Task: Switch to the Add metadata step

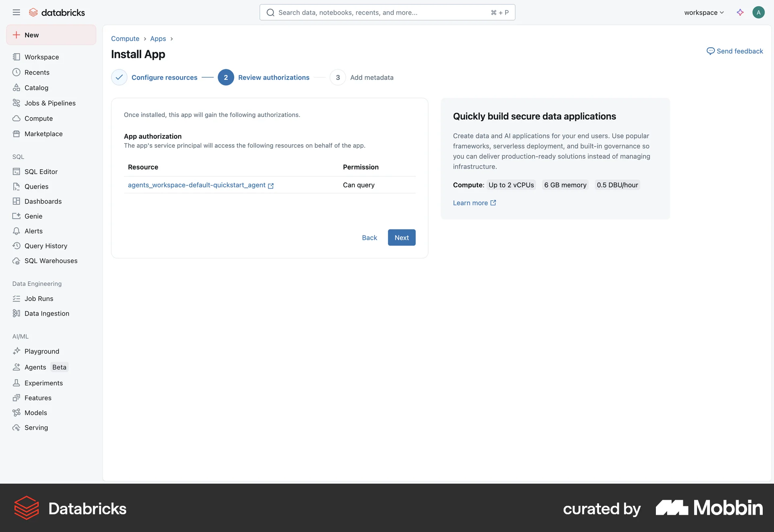Action: point(371,77)
